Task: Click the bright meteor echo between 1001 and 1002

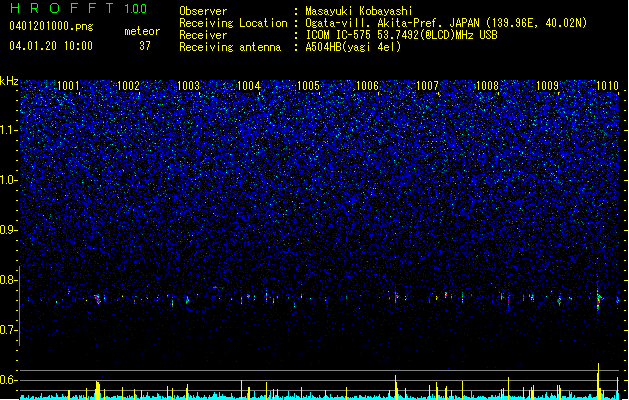Action: (97, 299)
